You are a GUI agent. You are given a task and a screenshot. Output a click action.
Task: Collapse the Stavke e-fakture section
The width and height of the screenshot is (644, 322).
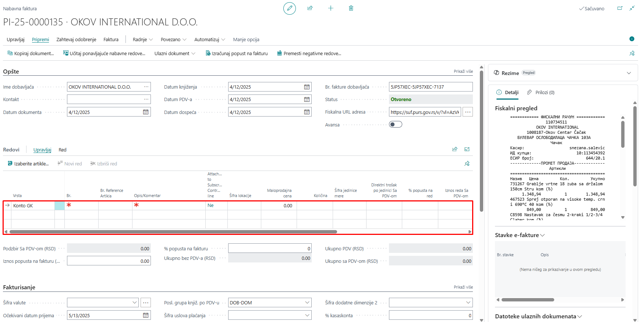520,235
